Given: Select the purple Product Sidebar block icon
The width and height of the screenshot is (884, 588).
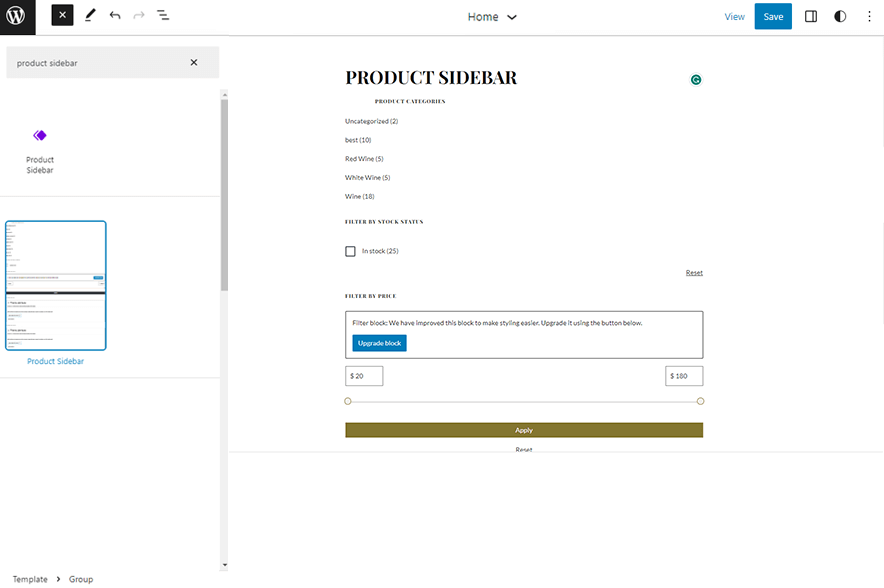Looking at the screenshot, I should pyautogui.click(x=40, y=135).
